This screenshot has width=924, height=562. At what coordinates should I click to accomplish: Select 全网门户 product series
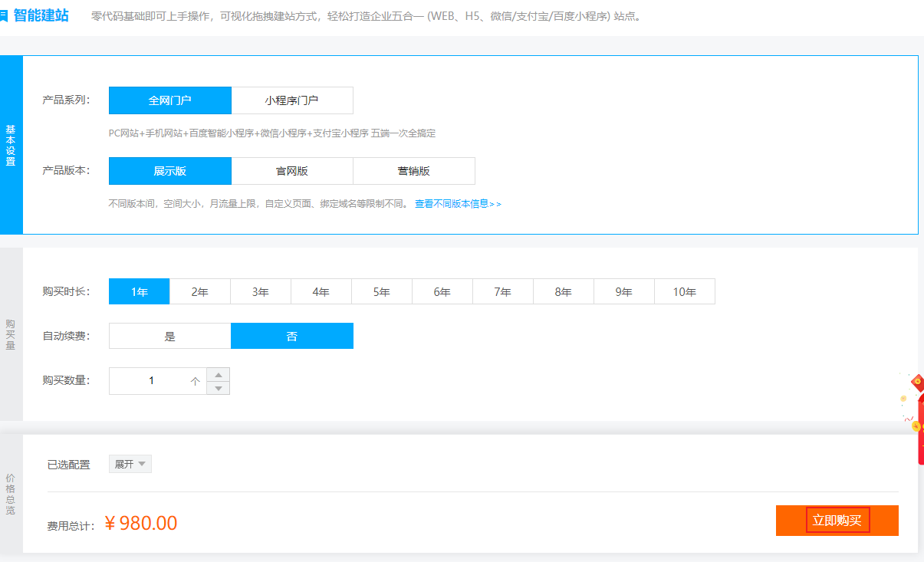[170, 100]
